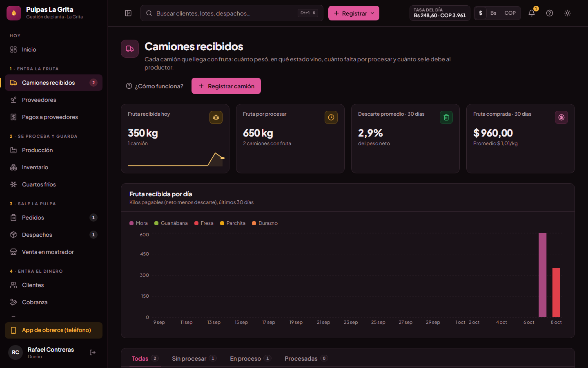Open the notifications bell

532,13
